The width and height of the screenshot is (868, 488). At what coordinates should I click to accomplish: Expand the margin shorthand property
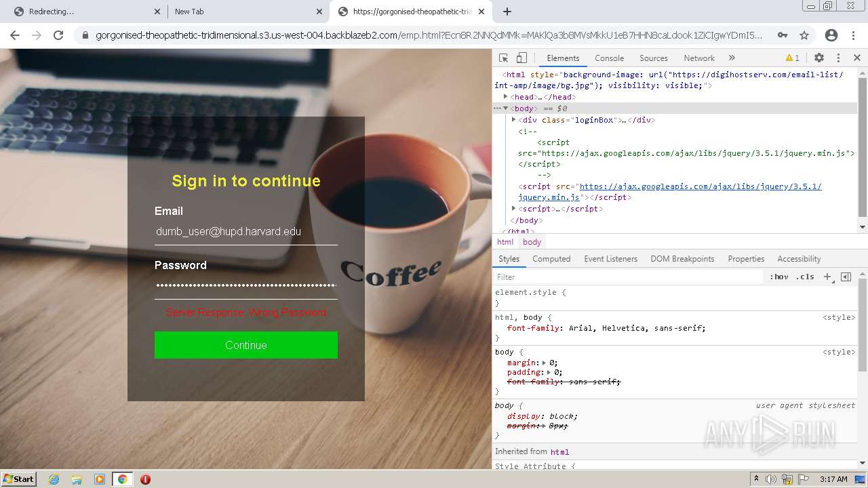[544, 363]
